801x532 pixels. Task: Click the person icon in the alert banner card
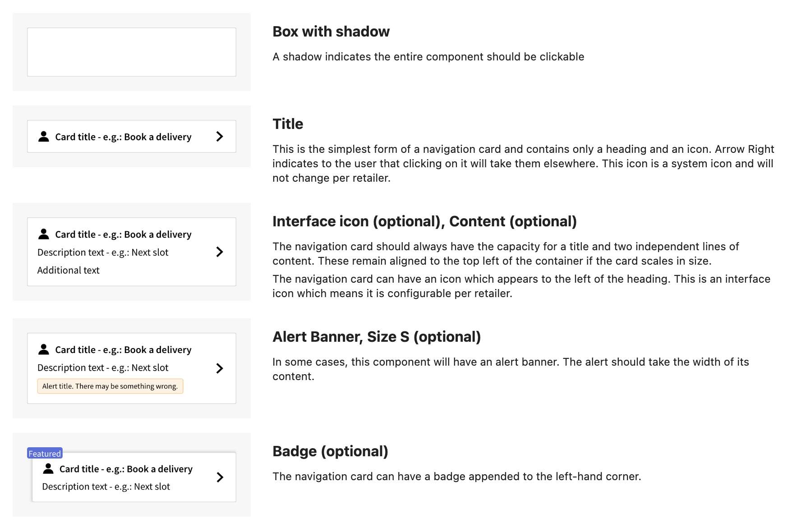coord(44,349)
